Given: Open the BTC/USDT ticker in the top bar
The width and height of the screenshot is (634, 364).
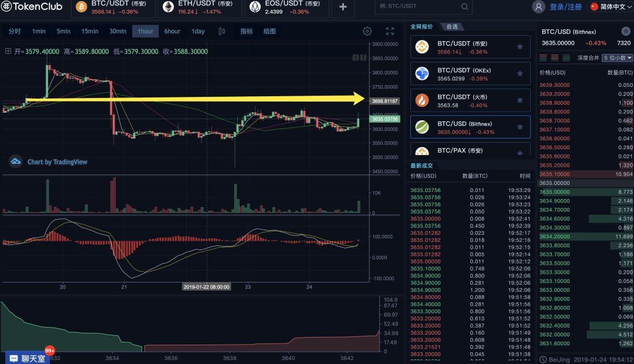Looking at the screenshot, I should 113,8.
